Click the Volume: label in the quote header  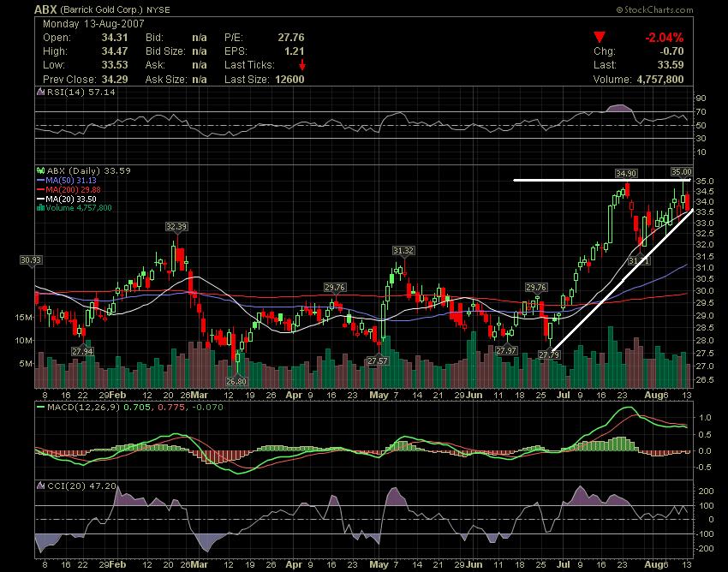tap(612, 80)
